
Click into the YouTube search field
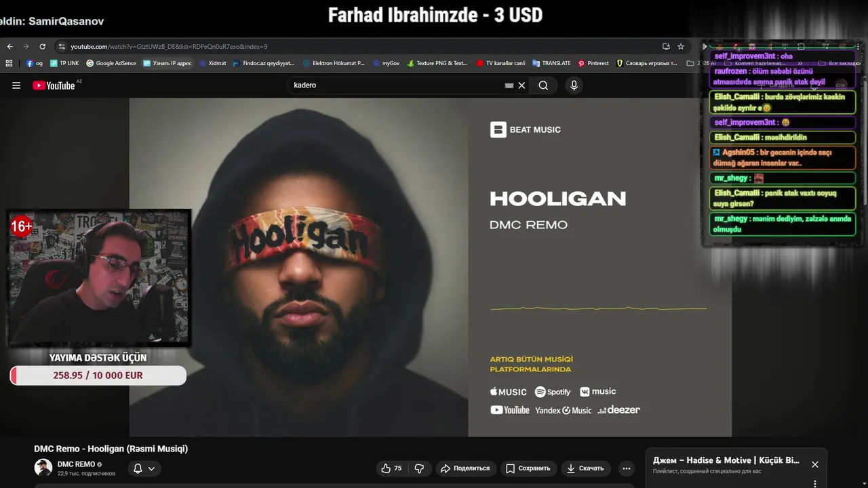pos(397,85)
